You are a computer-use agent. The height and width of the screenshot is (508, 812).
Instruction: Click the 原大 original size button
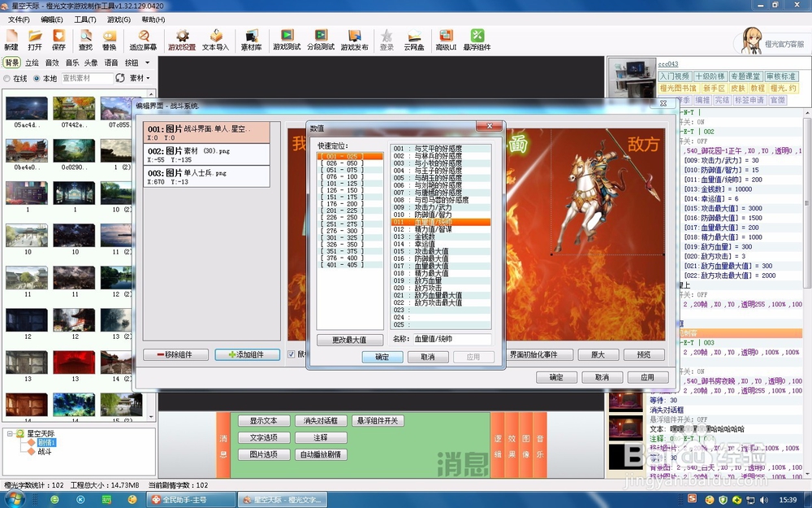(x=598, y=354)
